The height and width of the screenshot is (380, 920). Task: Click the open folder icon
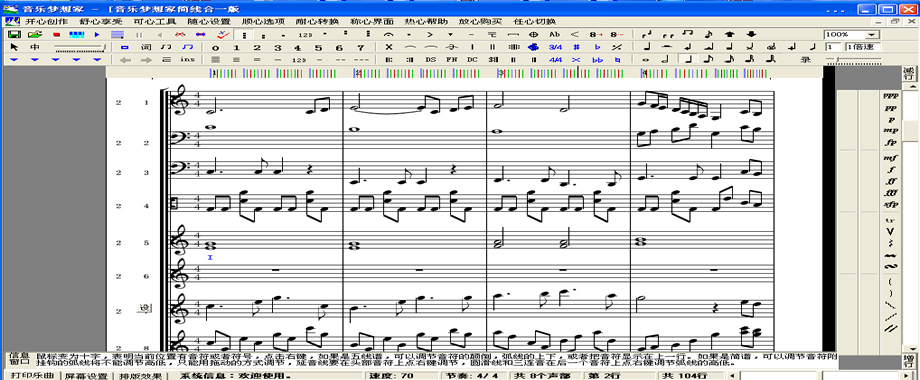coord(35,35)
